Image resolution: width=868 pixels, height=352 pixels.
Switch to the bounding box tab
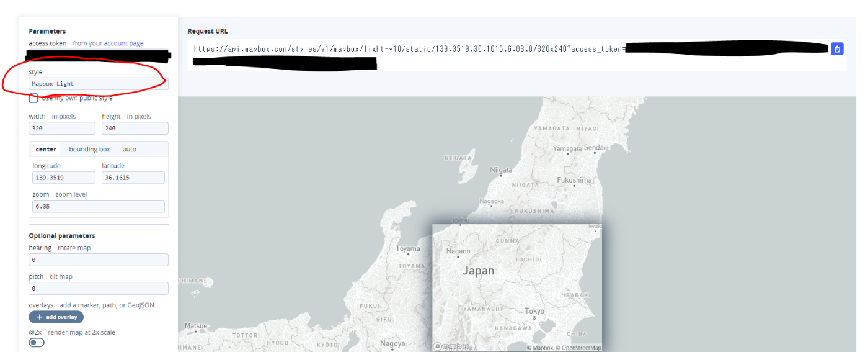click(89, 150)
